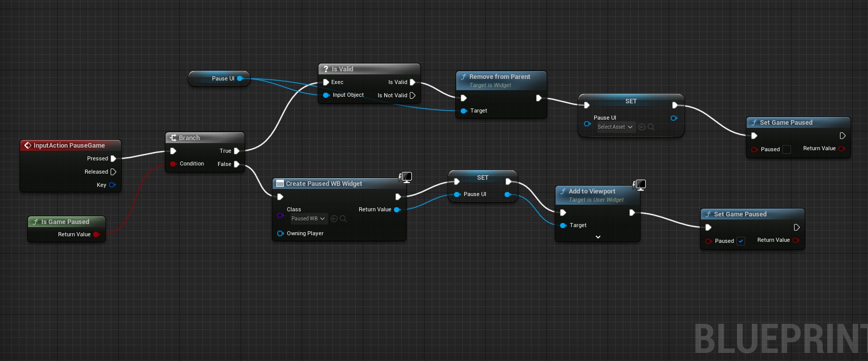Click the Owning Player input pin

(280, 233)
